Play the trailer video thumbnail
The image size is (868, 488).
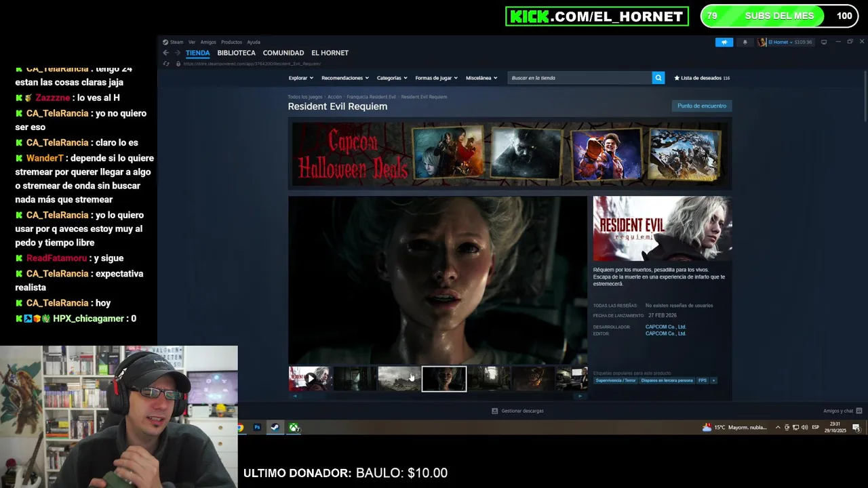click(310, 379)
